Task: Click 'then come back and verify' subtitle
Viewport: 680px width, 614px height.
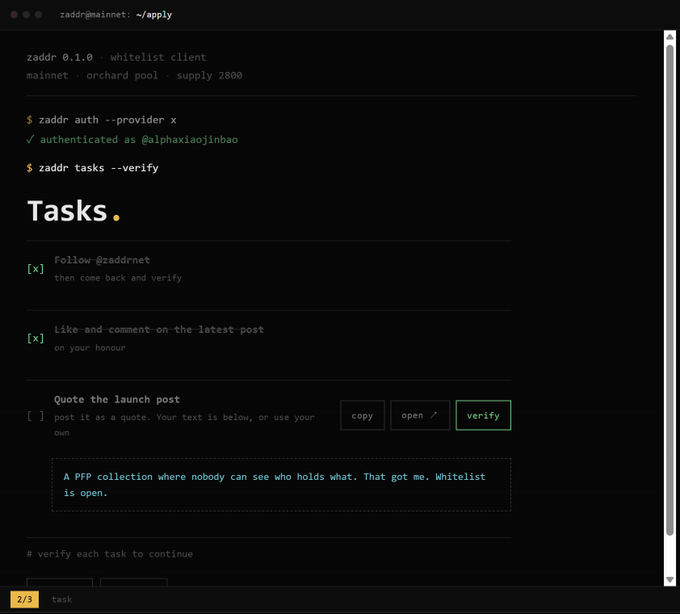Action: (x=118, y=278)
